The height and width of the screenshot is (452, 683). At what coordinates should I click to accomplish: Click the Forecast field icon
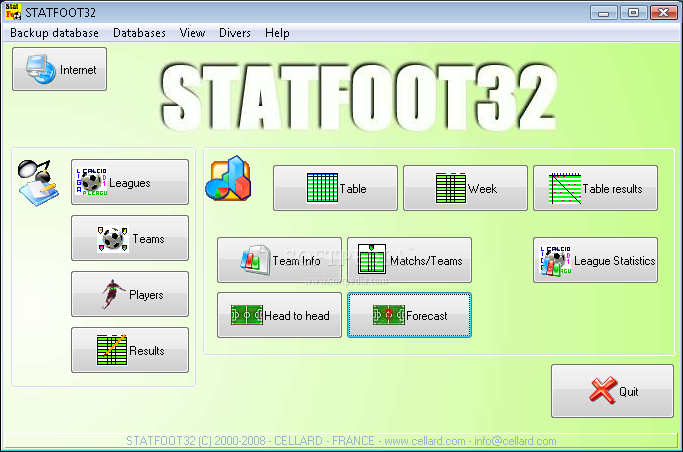point(389,315)
